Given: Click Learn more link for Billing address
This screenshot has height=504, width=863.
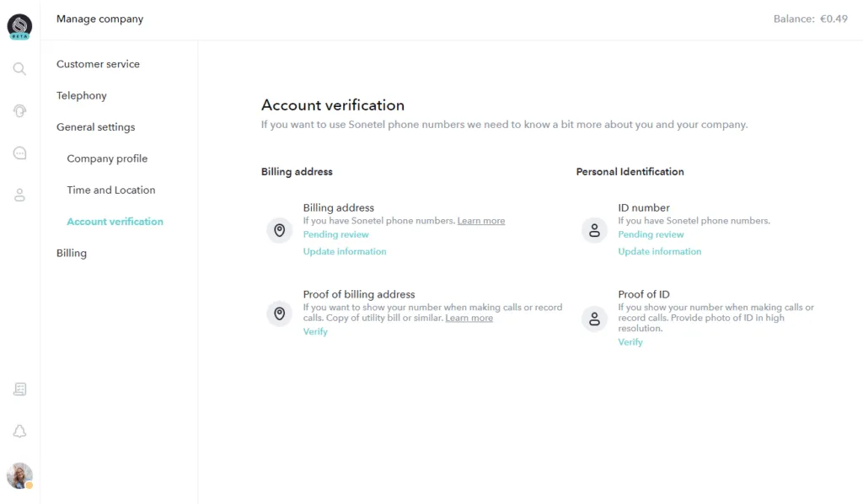Looking at the screenshot, I should click(x=481, y=221).
